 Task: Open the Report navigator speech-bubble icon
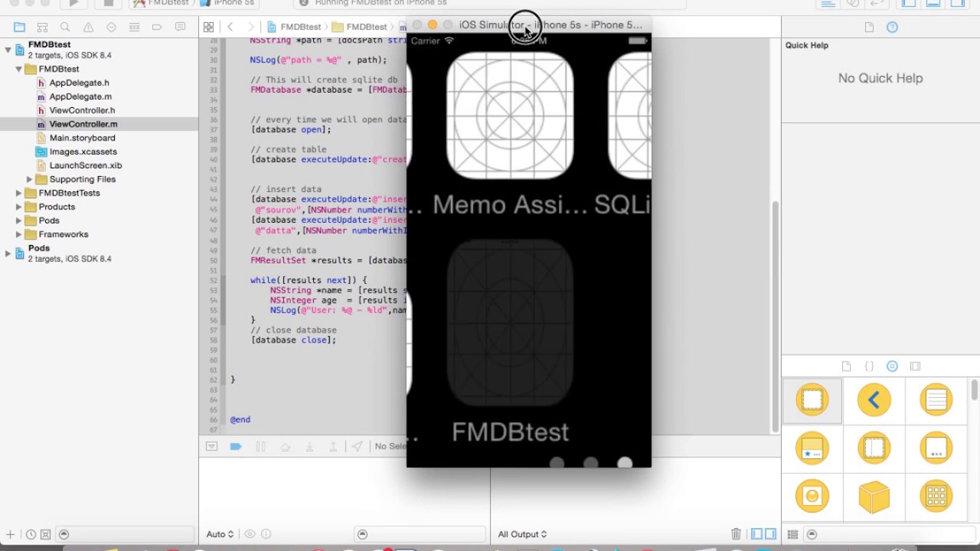coord(180,27)
